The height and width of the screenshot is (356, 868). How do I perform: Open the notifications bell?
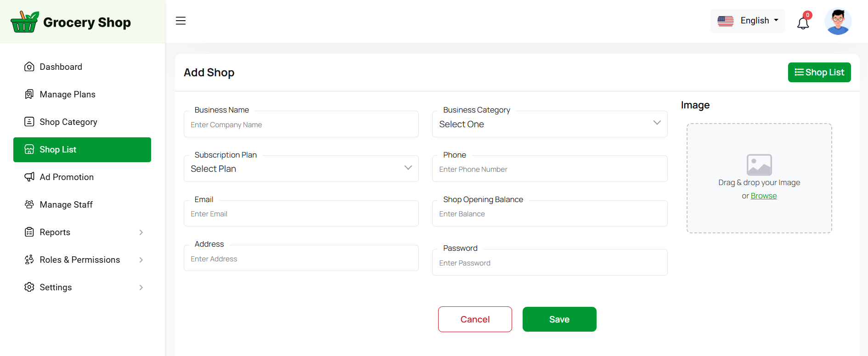pyautogui.click(x=803, y=23)
